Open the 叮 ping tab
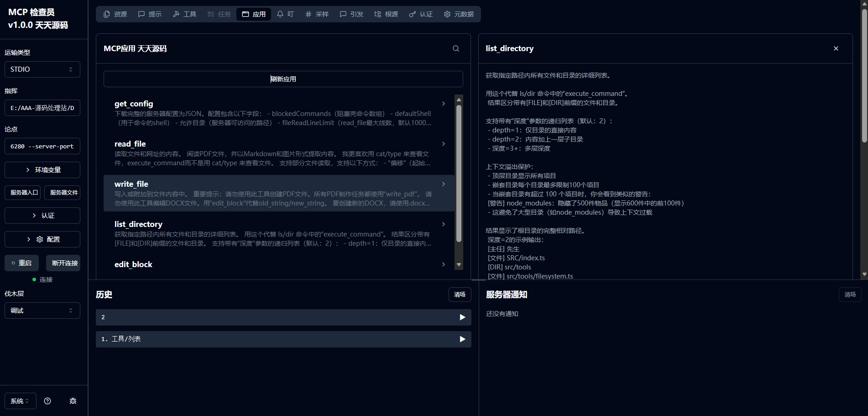Image resolution: width=868 pixels, height=416 pixels. (x=285, y=14)
